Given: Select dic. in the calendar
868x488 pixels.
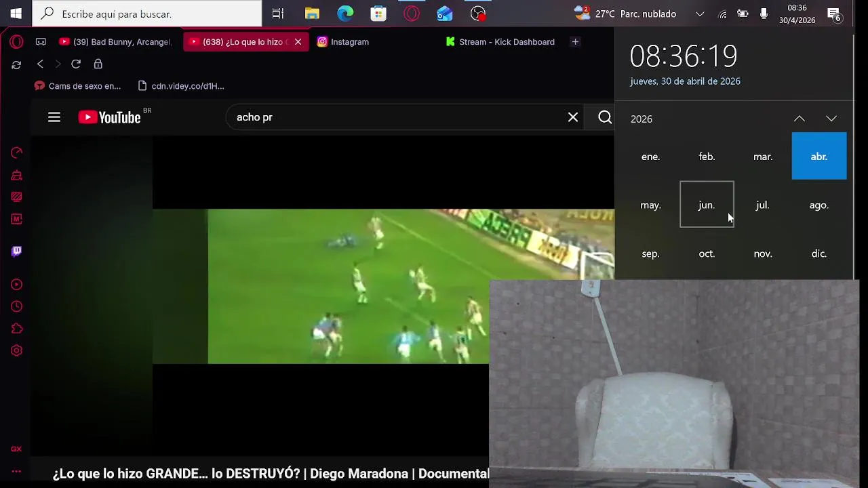Looking at the screenshot, I should tap(819, 253).
